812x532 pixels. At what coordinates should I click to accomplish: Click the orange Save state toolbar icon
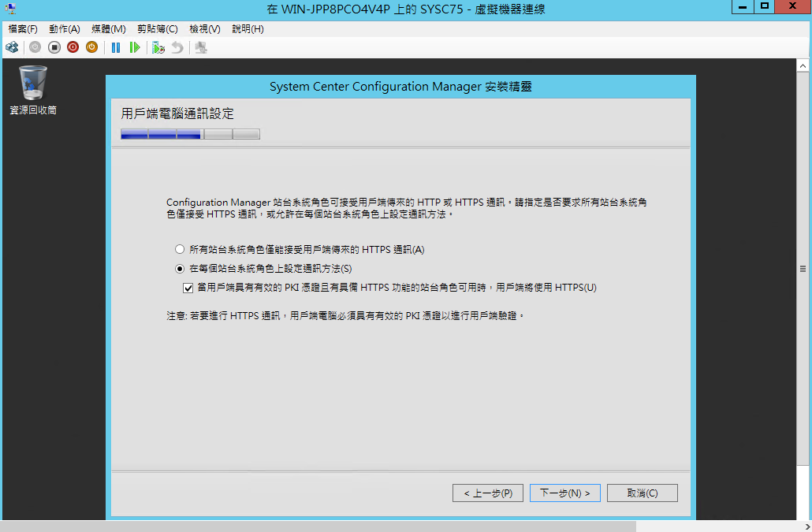(91, 47)
